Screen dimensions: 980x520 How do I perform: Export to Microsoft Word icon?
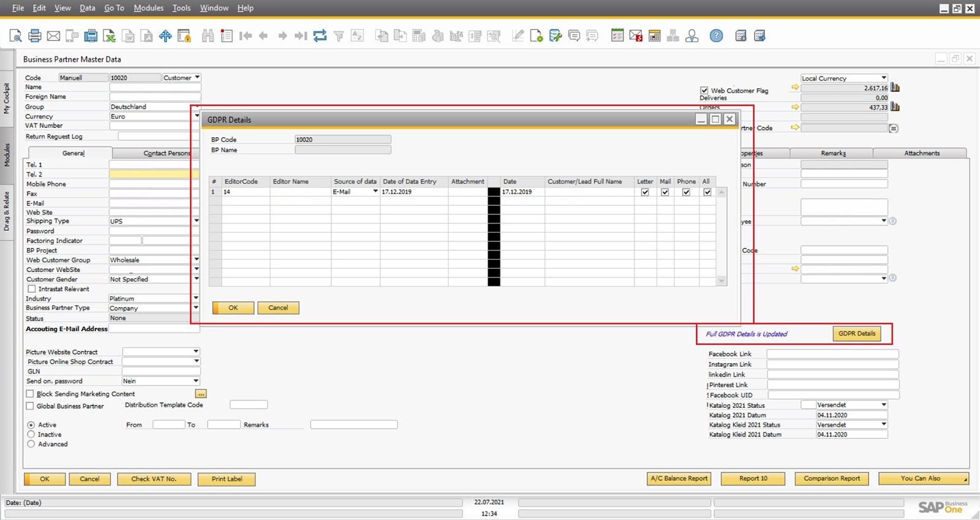[x=129, y=36]
